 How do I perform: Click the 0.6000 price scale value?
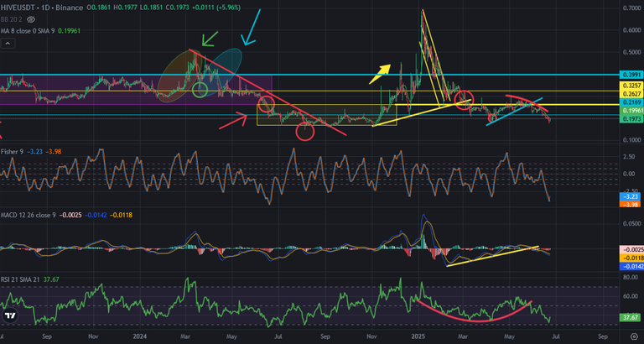tap(631, 29)
